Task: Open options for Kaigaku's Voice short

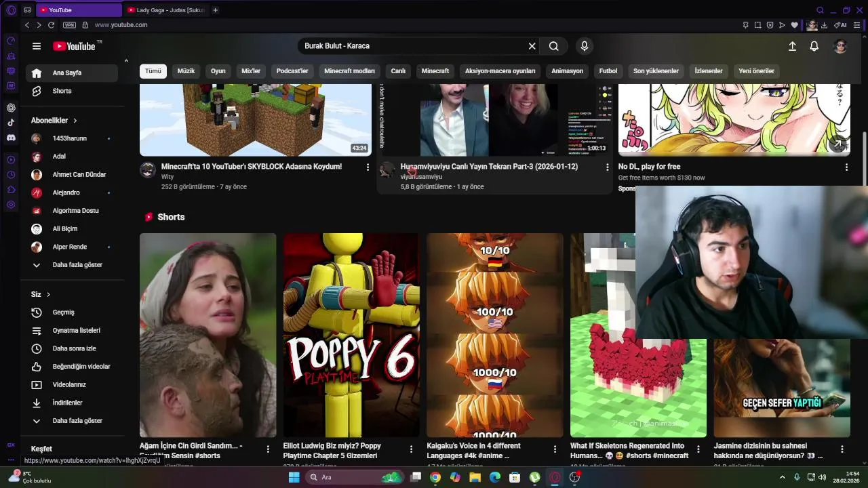Action: 555,449
